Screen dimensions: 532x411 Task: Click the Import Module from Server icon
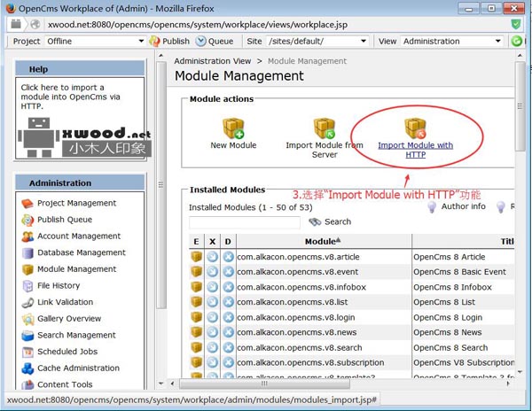(x=325, y=128)
